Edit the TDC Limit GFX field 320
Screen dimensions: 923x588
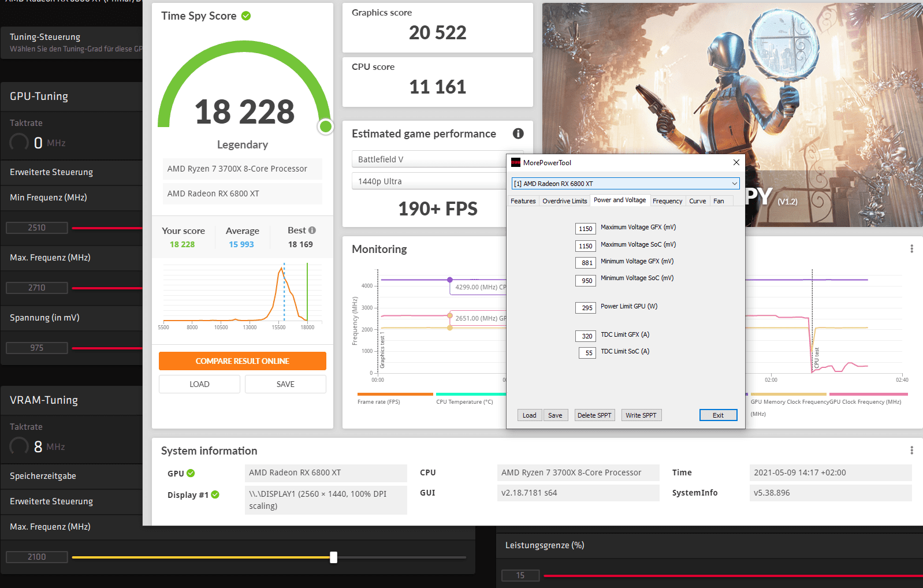pyautogui.click(x=585, y=336)
